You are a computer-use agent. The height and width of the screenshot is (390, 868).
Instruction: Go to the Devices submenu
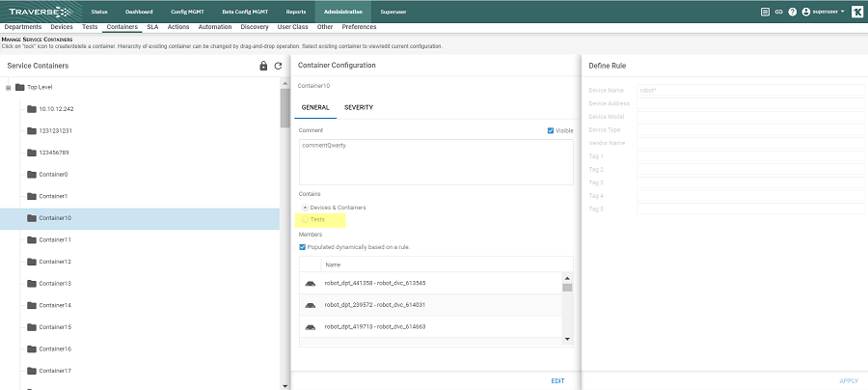[62, 27]
